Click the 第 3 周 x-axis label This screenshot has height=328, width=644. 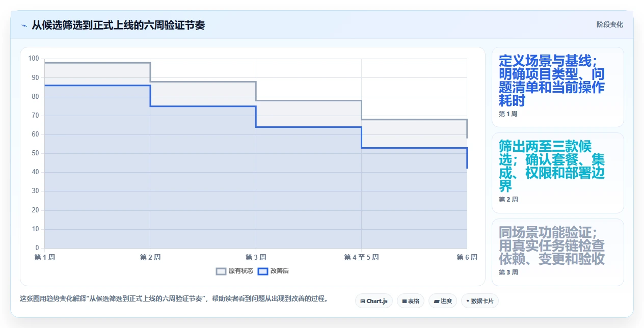pos(256,257)
